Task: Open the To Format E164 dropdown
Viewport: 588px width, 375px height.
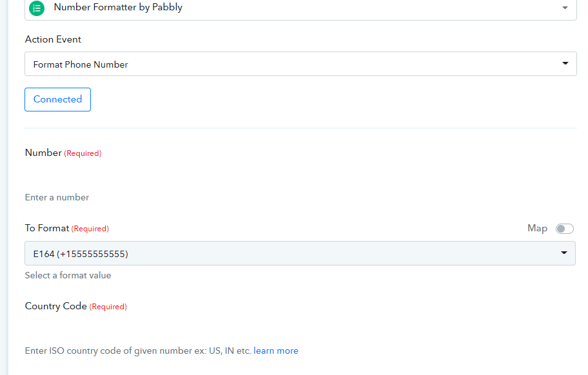Action: [300, 254]
